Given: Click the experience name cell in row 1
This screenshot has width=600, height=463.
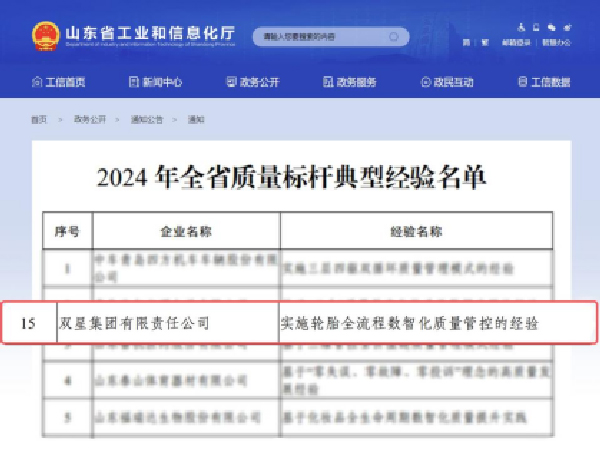Looking at the screenshot, I should coord(416,269).
